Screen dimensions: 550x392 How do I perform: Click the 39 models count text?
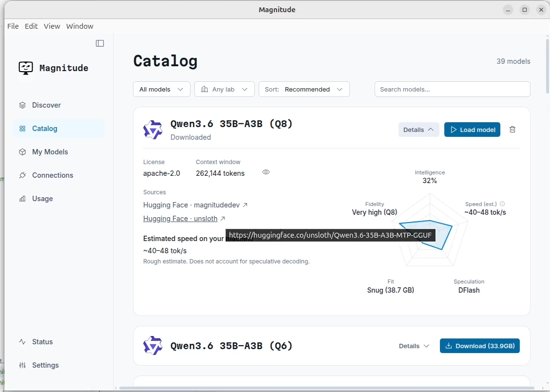click(513, 61)
